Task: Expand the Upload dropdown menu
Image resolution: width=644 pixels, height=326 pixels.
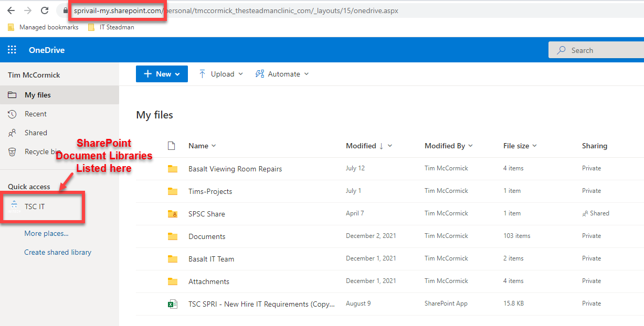Action: point(221,74)
